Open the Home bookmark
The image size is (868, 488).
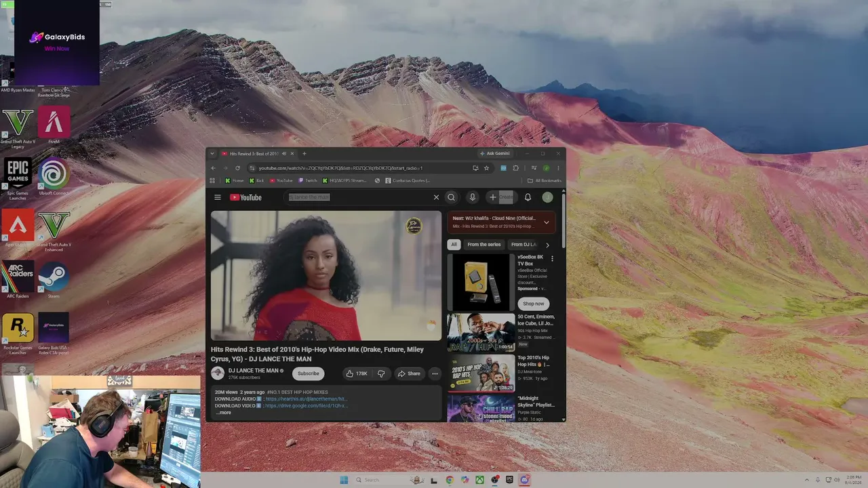coord(234,181)
